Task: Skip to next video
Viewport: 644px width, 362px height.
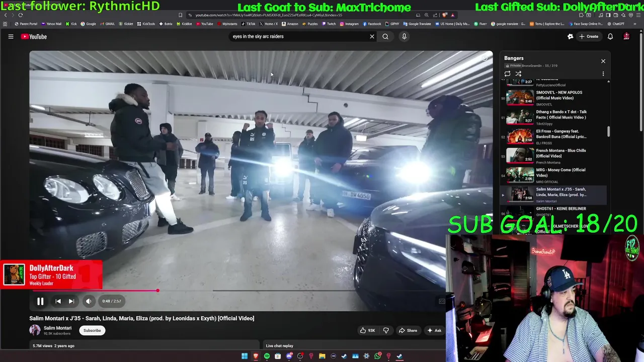Action: tap(71, 301)
